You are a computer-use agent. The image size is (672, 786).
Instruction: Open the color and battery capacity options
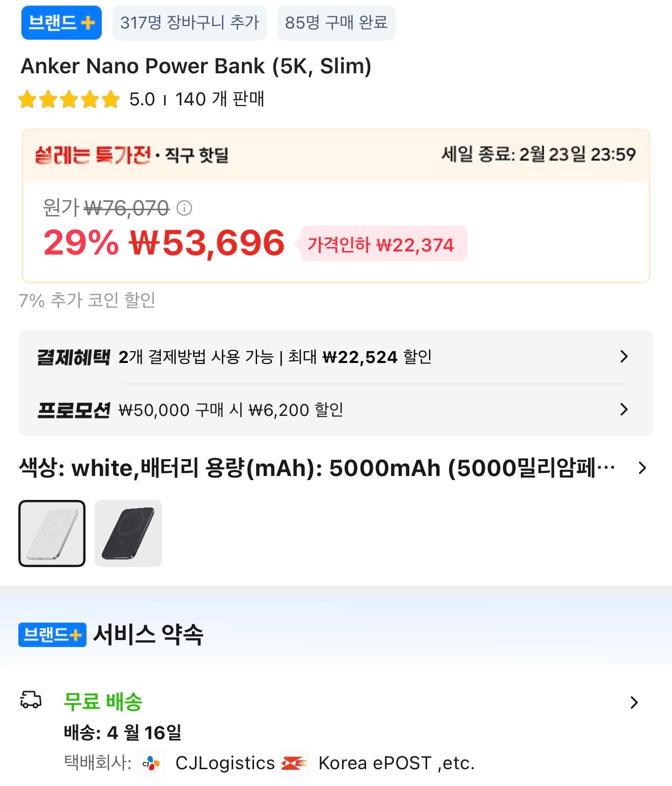642,468
